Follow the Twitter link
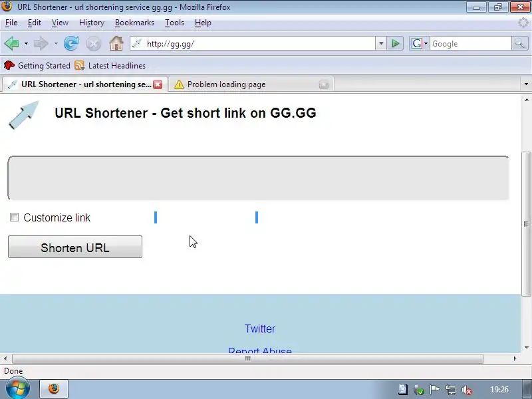The height and width of the screenshot is (399, 532). click(x=260, y=329)
